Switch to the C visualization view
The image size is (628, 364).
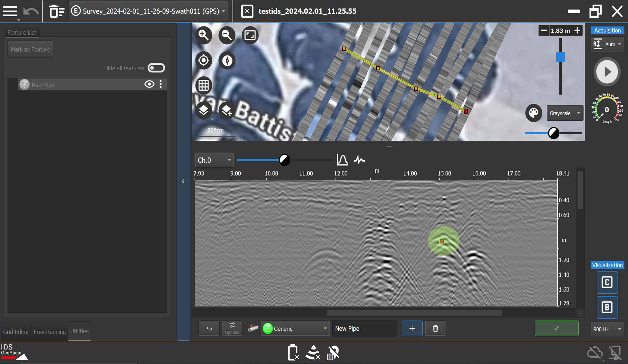pos(607,282)
